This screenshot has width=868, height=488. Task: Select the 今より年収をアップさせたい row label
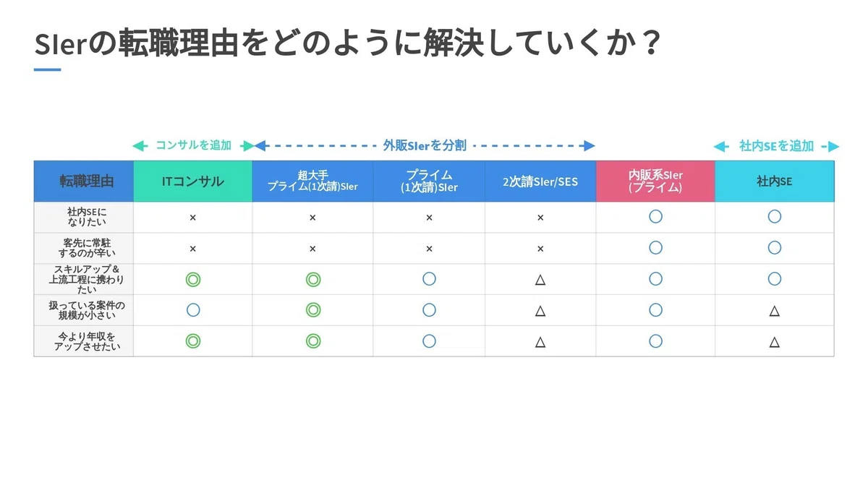(84, 342)
